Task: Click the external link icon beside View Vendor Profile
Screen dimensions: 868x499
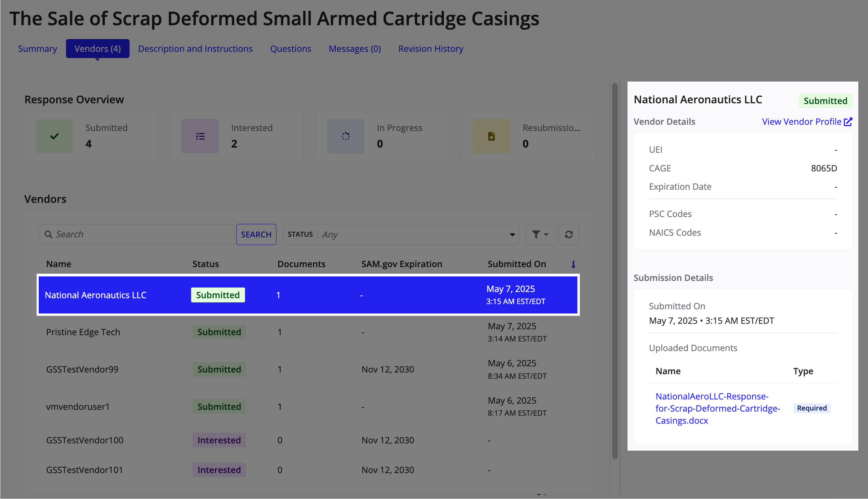Action: pyautogui.click(x=848, y=122)
